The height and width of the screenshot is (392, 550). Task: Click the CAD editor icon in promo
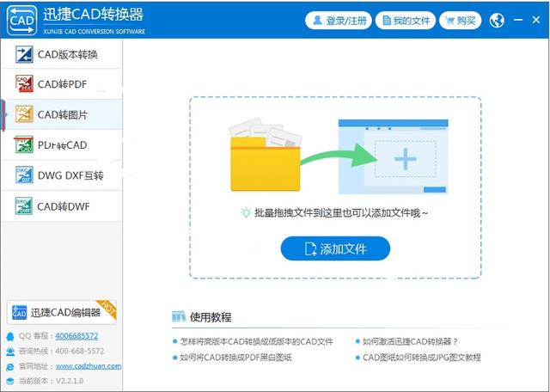click(19, 312)
